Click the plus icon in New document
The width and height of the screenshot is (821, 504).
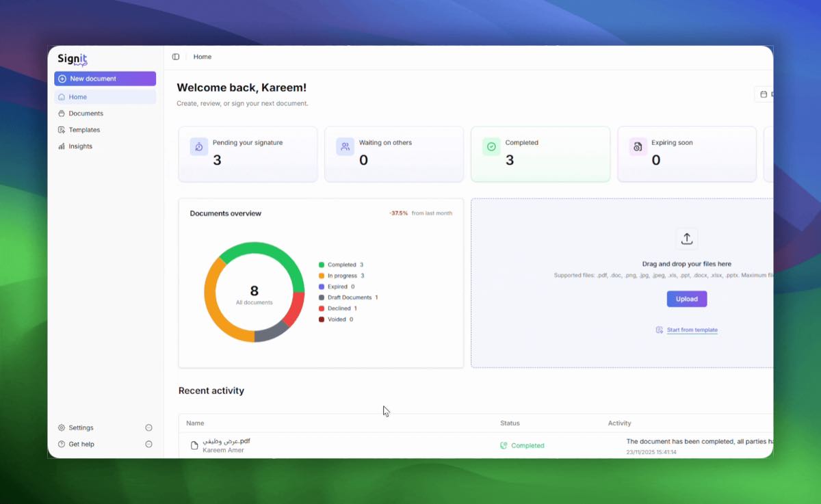[x=62, y=79]
